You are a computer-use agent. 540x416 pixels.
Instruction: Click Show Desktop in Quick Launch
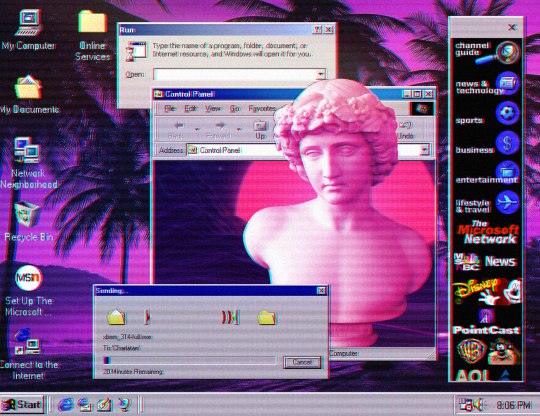[x=104, y=405]
